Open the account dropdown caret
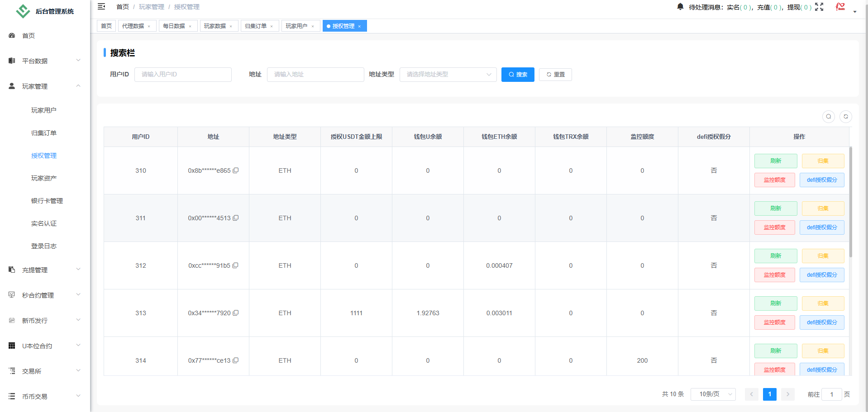Viewport: 868px width, 412px height. (855, 12)
